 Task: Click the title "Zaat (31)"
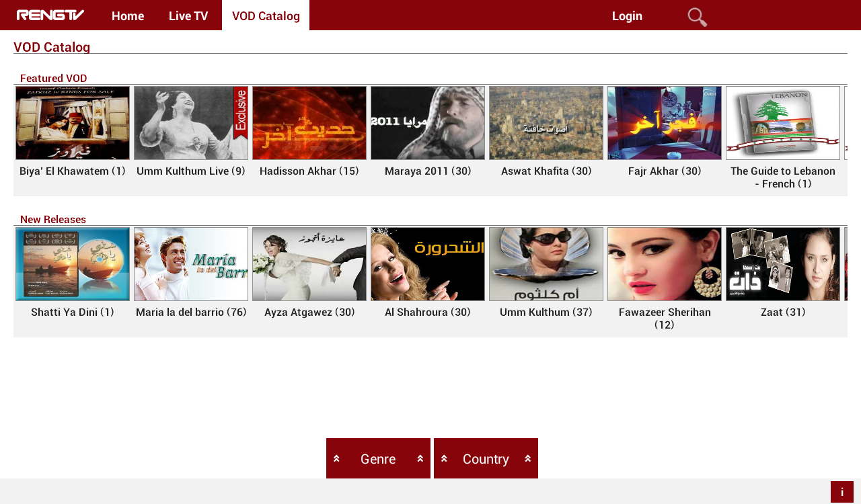[x=783, y=312]
